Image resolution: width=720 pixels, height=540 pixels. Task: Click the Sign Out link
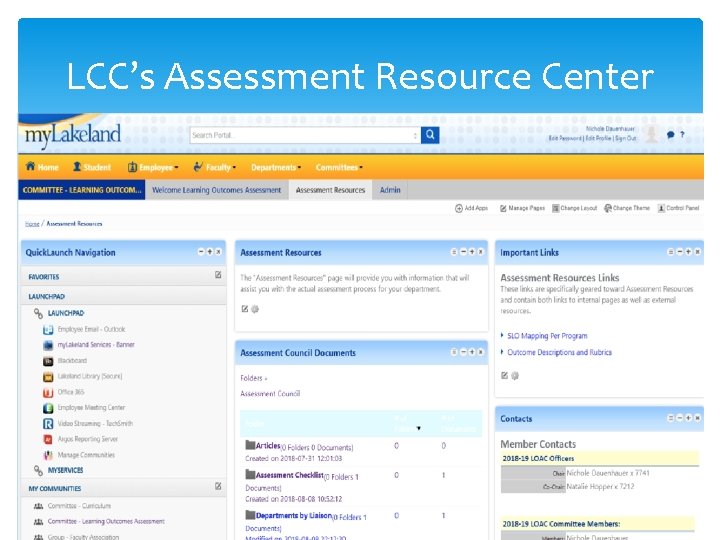click(x=625, y=138)
